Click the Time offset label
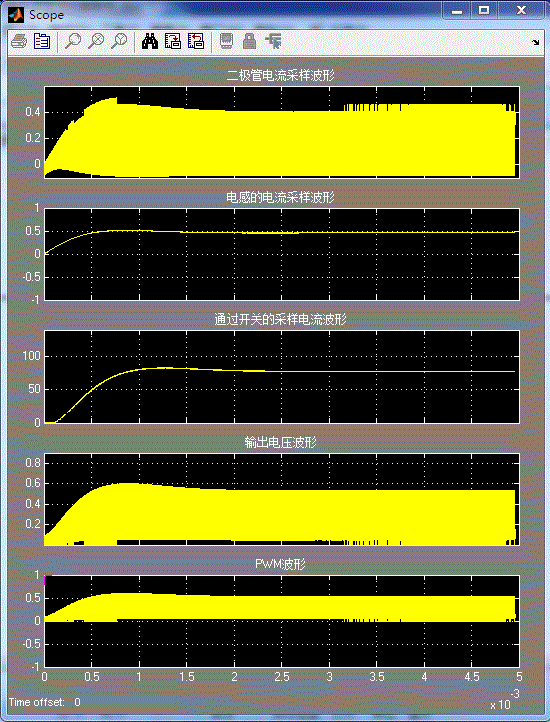Image resolution: width=550 pixels, height=722 pixels. coord(37,702)
